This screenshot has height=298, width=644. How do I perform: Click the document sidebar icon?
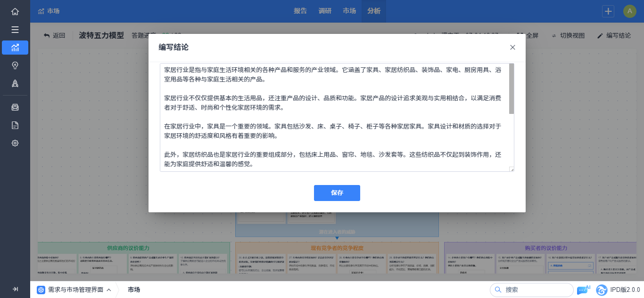click(x=15, y=125)
